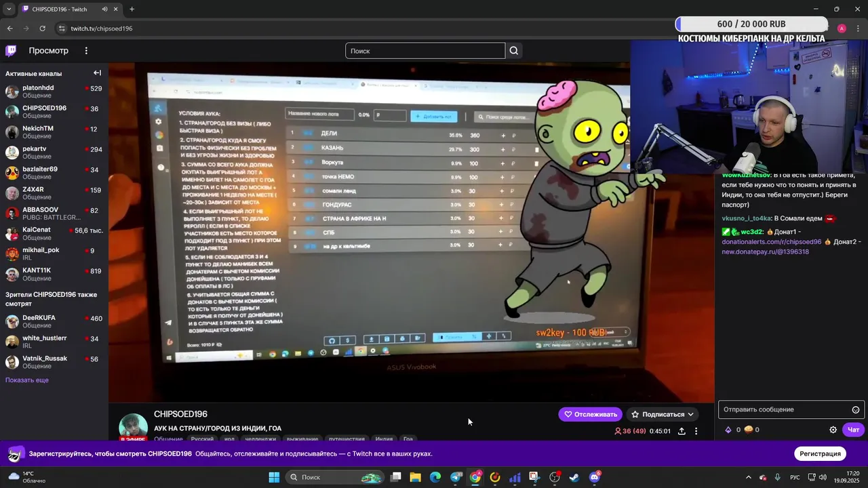Open the emote picker in chat box
The height and width of the screenshot is (488, 868).
(856, 409)
